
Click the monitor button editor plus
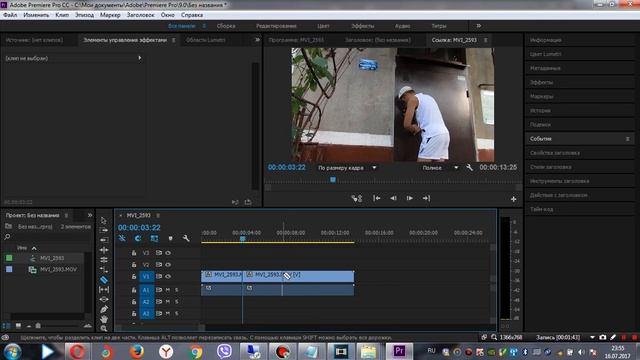click(x=513, y=199)
